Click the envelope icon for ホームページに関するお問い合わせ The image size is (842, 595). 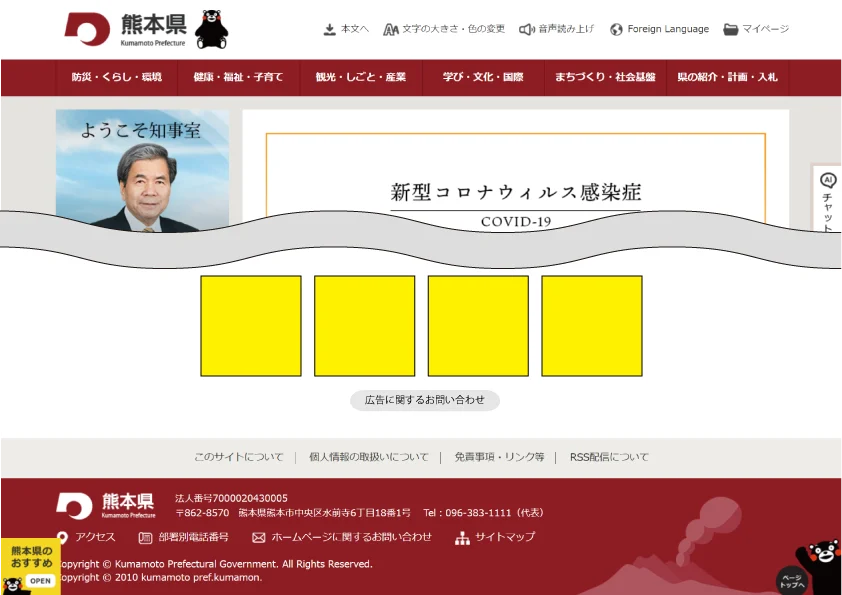261,537
